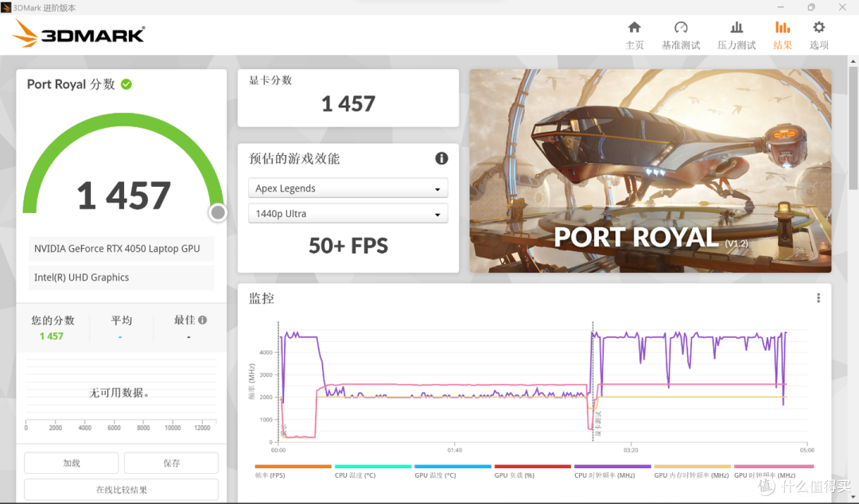Click the gray score gauge knob

(x=218, y=212)
